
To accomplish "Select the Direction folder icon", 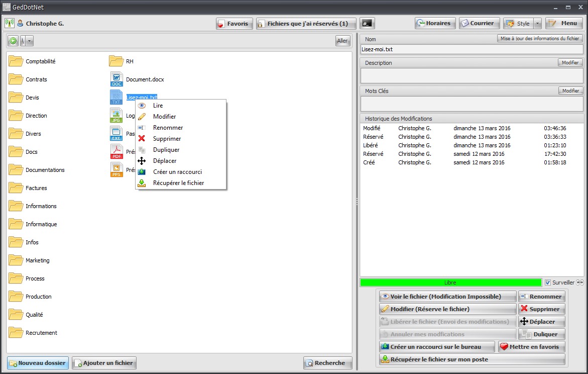I will pos(16,115).
